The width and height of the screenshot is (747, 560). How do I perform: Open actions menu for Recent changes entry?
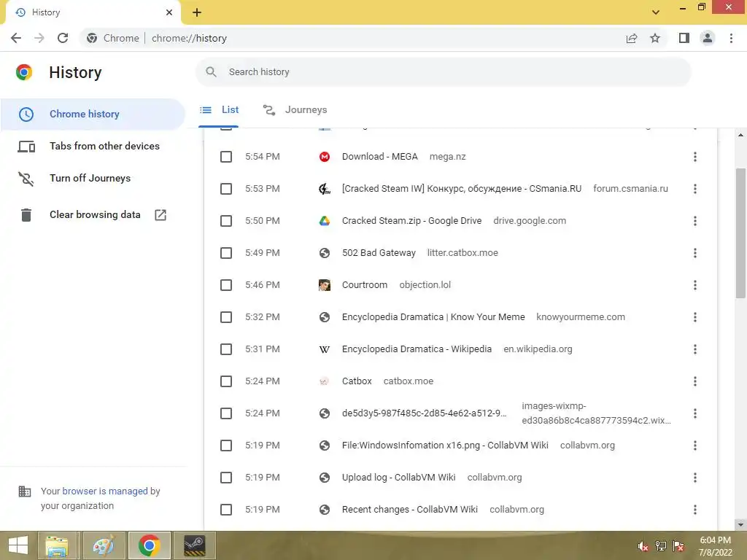(695, 510)
